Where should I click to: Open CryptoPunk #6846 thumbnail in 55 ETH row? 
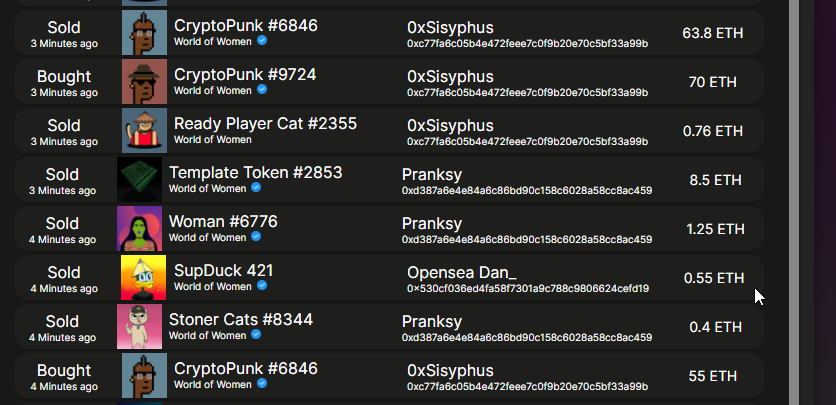(144, 376)
